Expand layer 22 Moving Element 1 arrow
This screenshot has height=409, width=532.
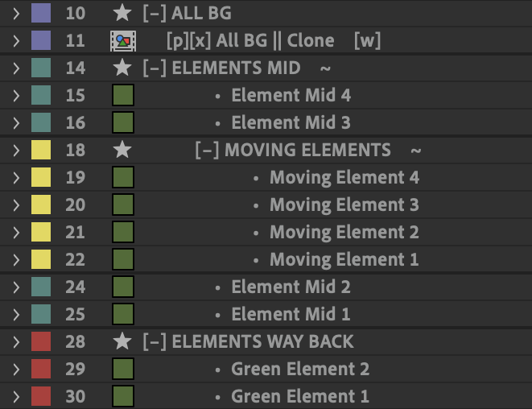pos(16,259)
